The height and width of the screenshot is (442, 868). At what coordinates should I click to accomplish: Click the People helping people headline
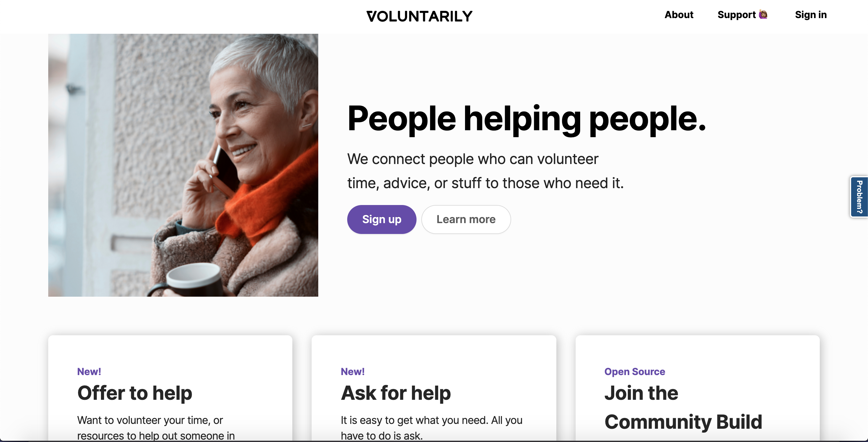tap(526, 119)
